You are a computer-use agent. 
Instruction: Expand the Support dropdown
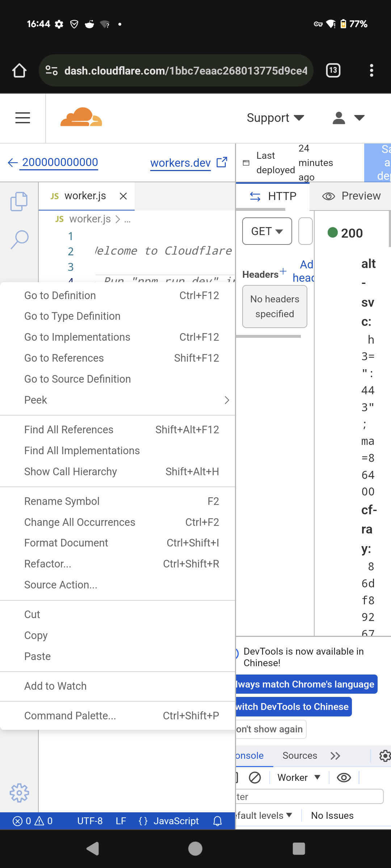pyautogui.click(x=275, y=118)
